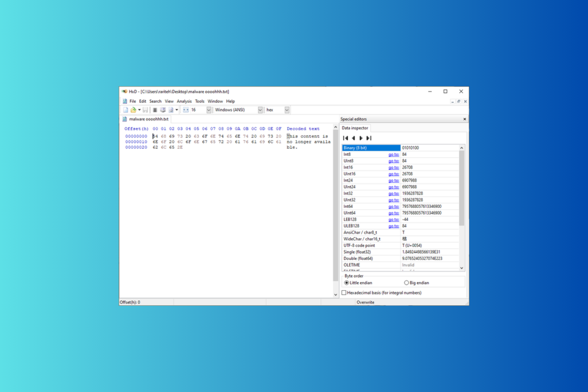588x392 pixels.
Task: Jump to first byte in Data inspector
Action: (x=346, y=138)
